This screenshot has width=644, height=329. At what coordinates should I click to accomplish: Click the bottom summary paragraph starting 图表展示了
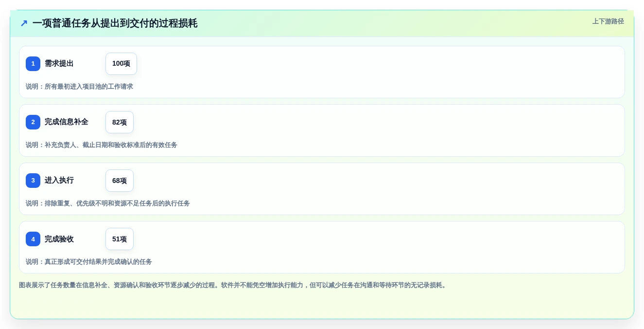(234, 285)
